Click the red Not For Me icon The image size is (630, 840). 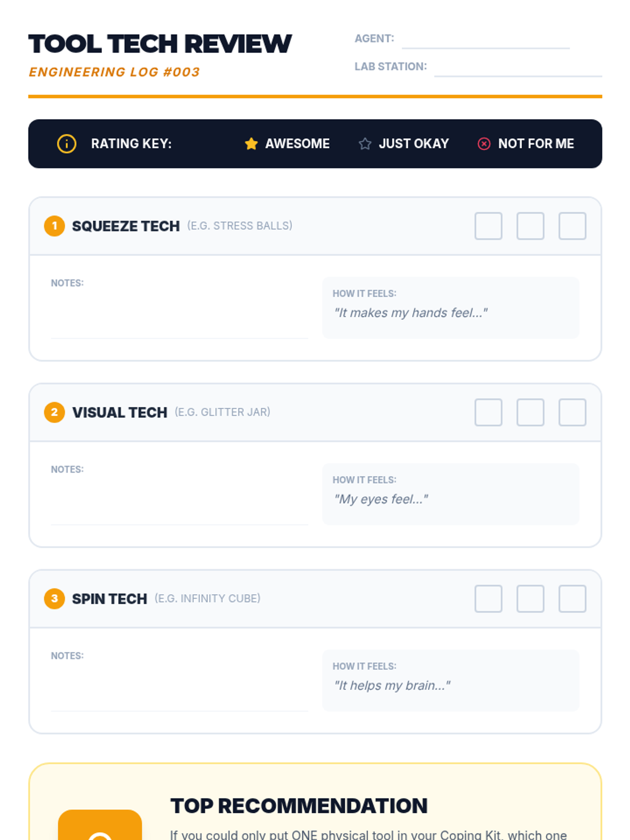(484, 144)
